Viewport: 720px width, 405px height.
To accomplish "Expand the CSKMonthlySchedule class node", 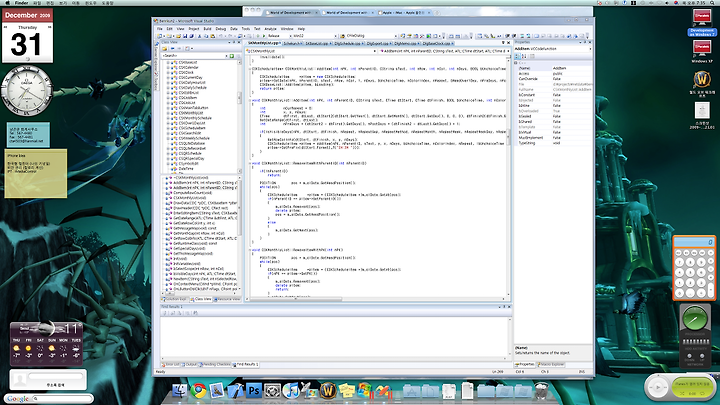I will [x=168, y=118].
